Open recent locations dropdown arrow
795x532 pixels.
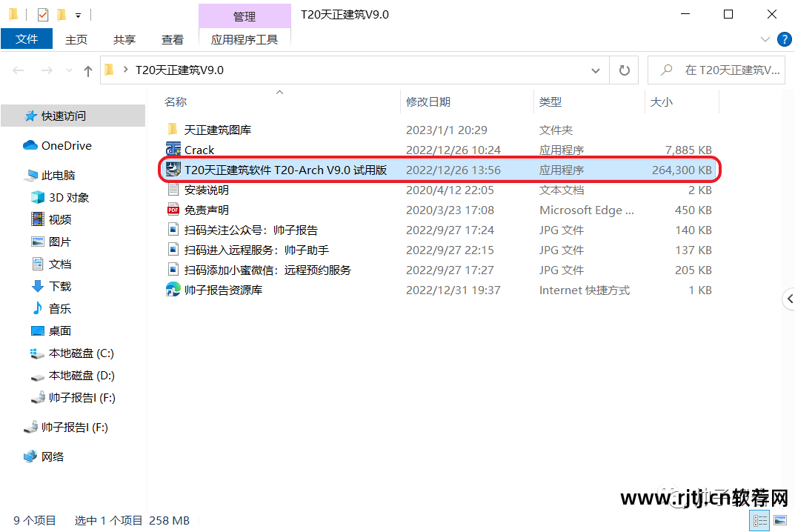coord(69,70)
